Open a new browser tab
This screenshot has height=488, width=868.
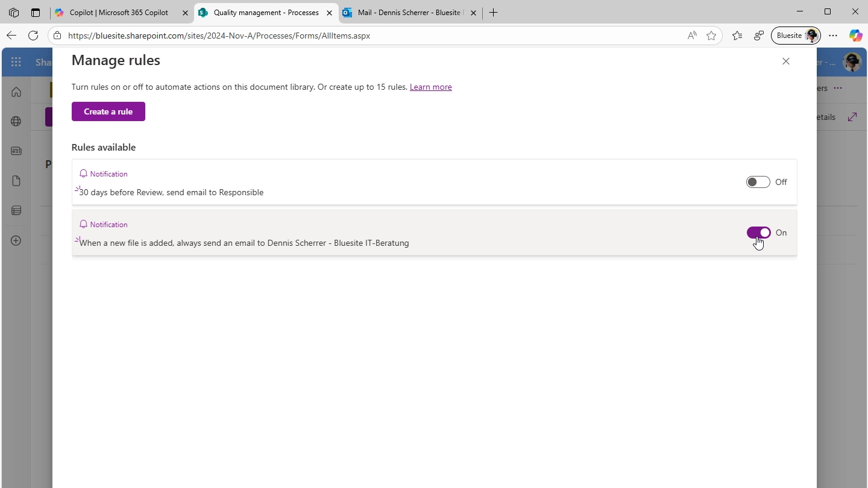[x=494, y=13]
